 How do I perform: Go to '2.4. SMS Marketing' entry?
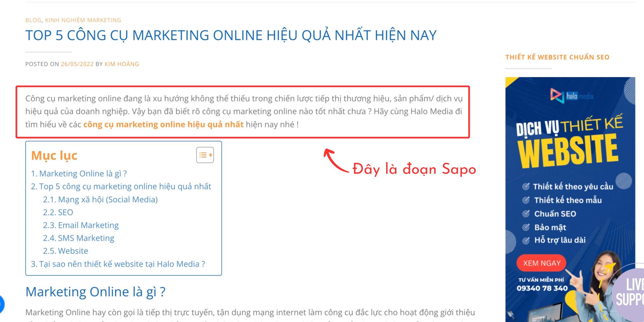[x=79, y=238]
